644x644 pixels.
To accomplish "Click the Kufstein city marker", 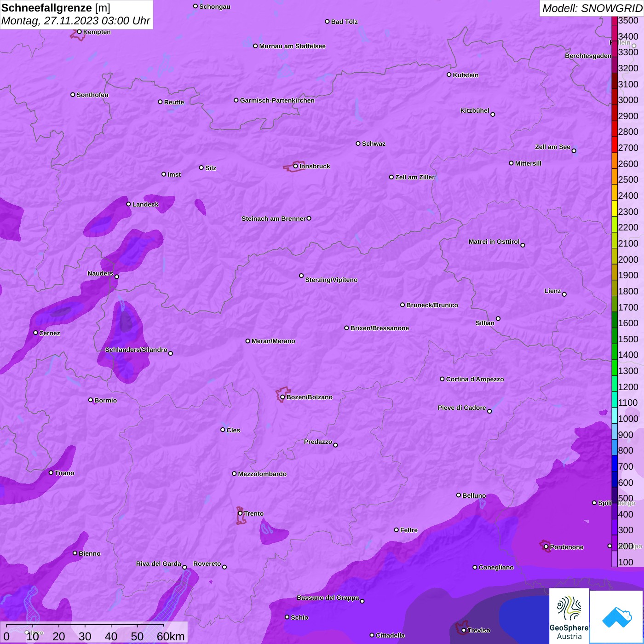I will [x=449, y=75].
